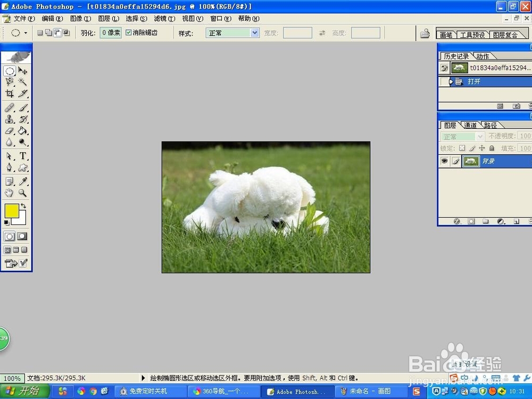The image size is (532, 399).
Task: Select the Eraser tool
Action: [10, 131]
